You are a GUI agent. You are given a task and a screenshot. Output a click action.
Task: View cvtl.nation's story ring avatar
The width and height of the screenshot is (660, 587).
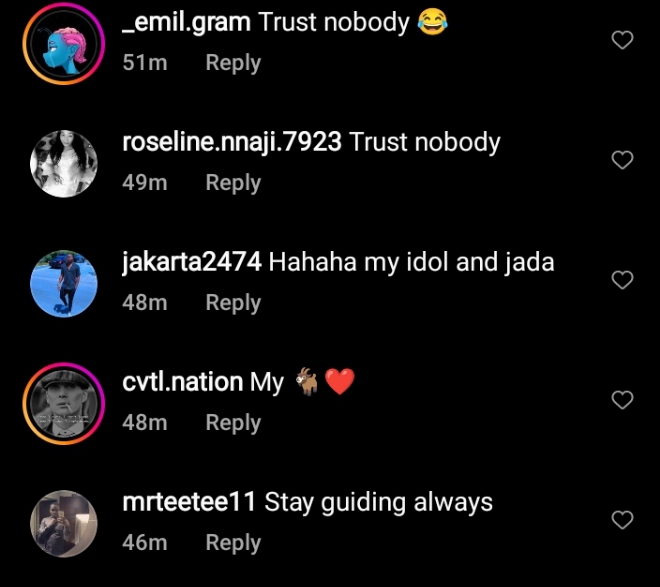pos(64,404)
